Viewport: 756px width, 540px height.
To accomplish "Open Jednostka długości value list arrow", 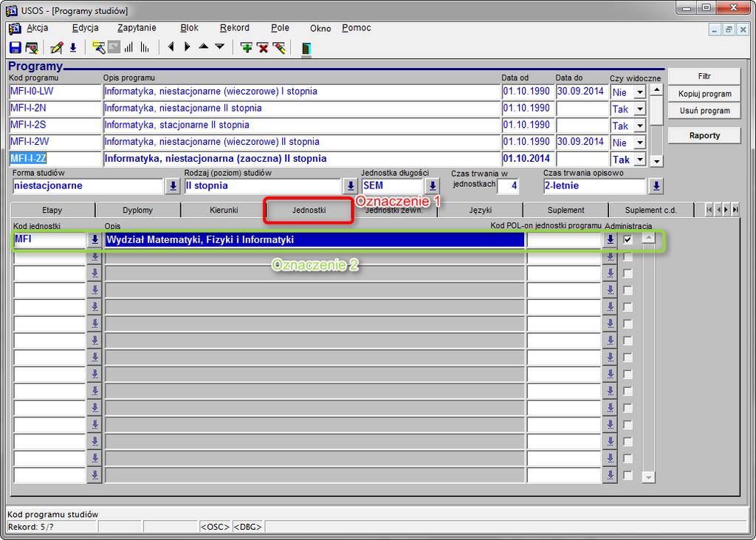I will pos(433,186).
